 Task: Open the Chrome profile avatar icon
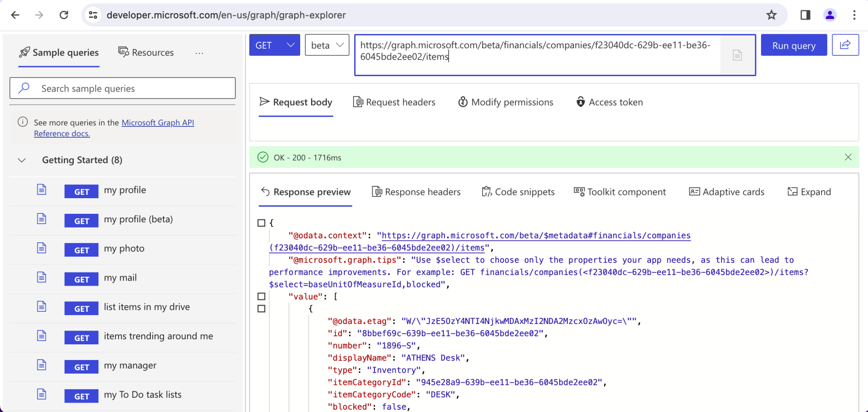[829, 15]
